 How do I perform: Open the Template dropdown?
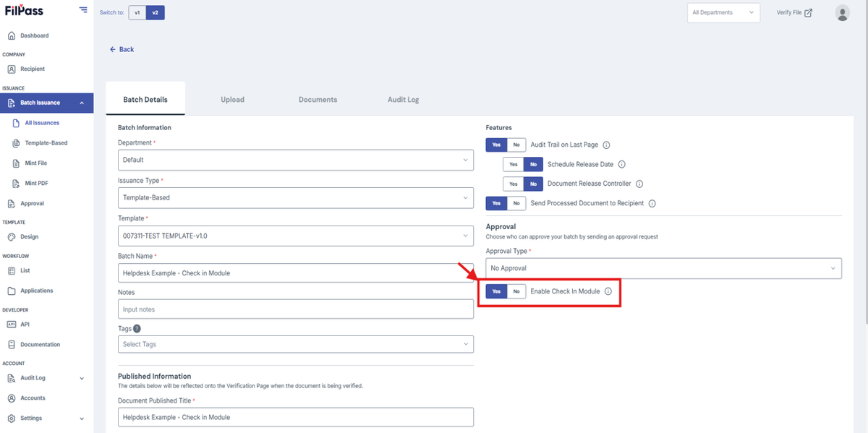295,236
